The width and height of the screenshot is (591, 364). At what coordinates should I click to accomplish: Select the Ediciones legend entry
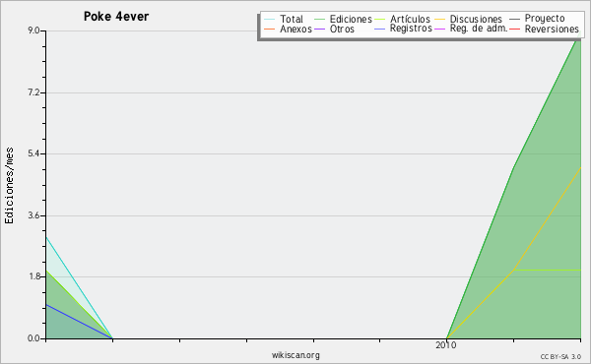[351, 19]
